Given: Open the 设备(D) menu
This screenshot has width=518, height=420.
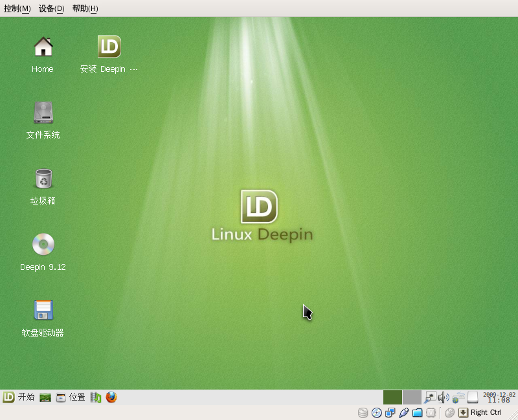Looking at the screenshot, I should [x=51, y=8].
